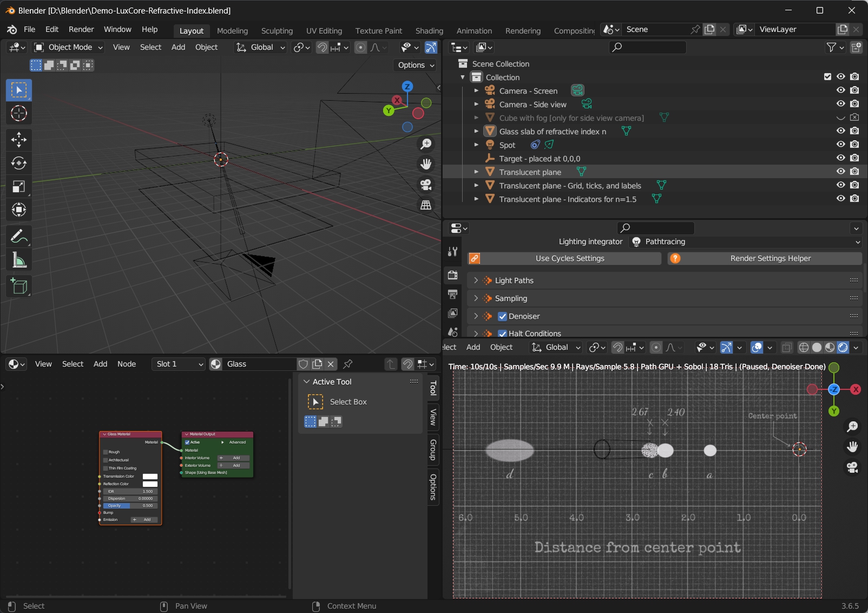This screenshot has width=868, height=613.
Task: Activate the Add Cube tool
Action: point(19,286)
